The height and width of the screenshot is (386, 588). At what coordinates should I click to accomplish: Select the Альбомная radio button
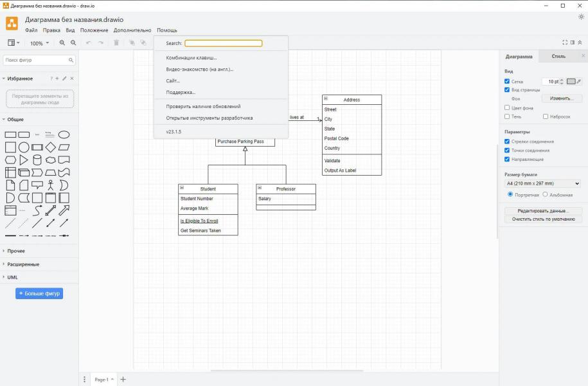[545, 194]
